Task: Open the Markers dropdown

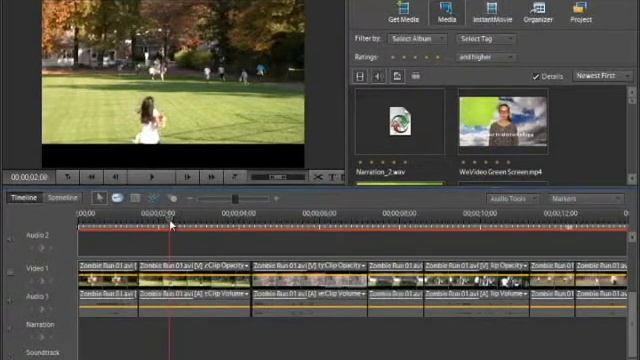Action: tap(586, 199)
